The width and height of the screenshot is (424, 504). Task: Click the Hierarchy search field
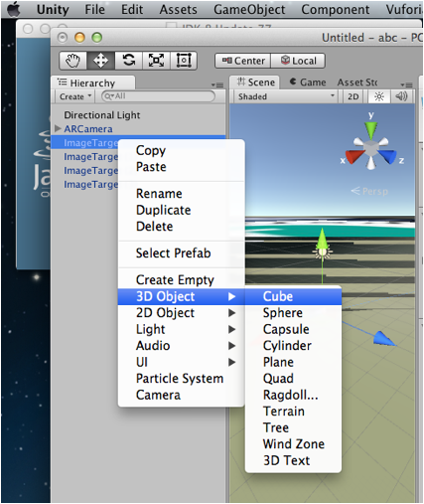pos(158,96)
